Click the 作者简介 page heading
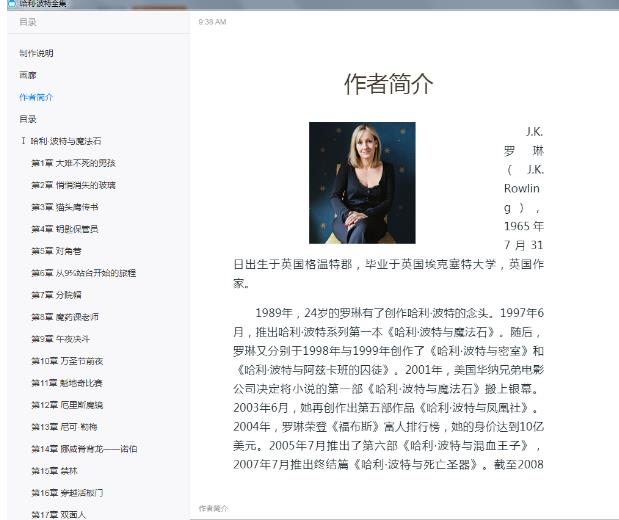The width and height of the screenshot is (619, 520). coord(388,84)
